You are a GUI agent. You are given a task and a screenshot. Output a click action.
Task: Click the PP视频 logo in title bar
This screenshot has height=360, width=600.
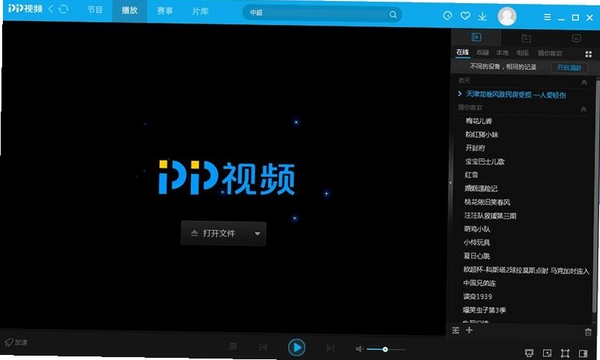click(x=25, y=8)
